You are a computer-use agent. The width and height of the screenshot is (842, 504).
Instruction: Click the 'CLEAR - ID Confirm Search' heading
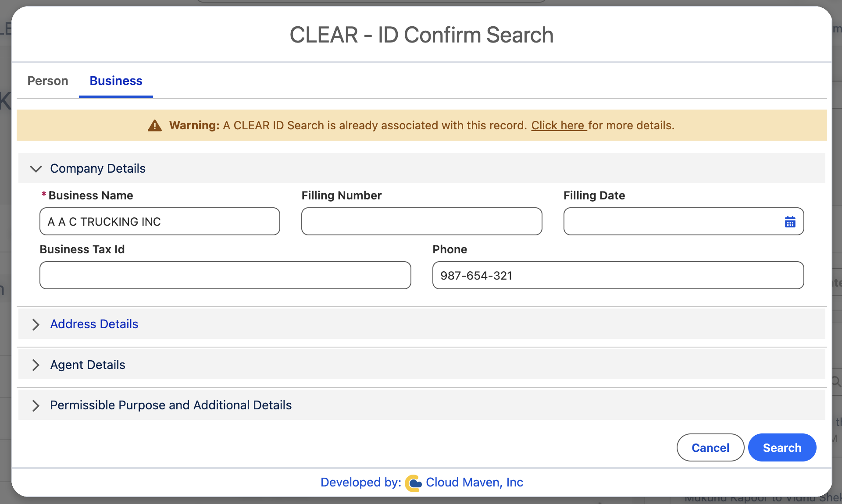point(421,35)
